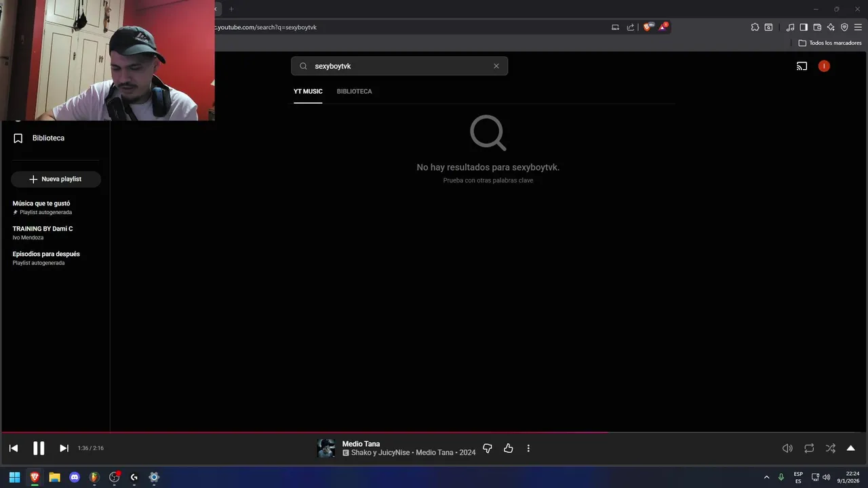Image resolution: width=868 pixels, height=488 pixels.
Task: Switch to the YT MUSIC tab
Action: point(308,91)
